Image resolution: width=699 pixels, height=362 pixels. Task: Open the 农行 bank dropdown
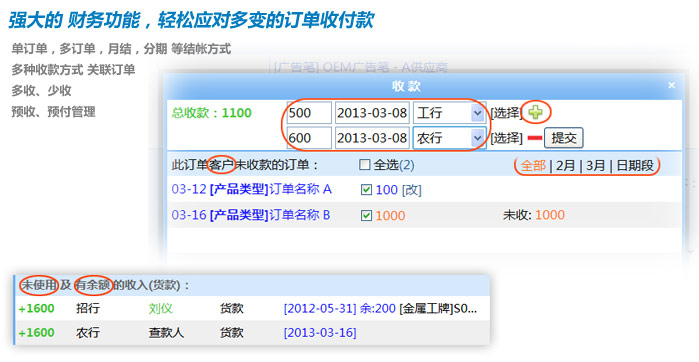point(449,138)
